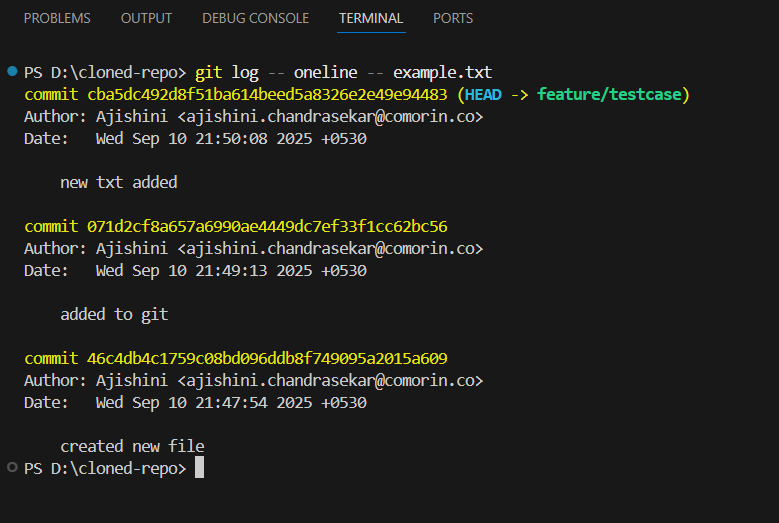The height and width of the screenshot is (523, 779).
Task: Click the TERMINAL tab
Action: pyautogui.click(x=371, y=18)
